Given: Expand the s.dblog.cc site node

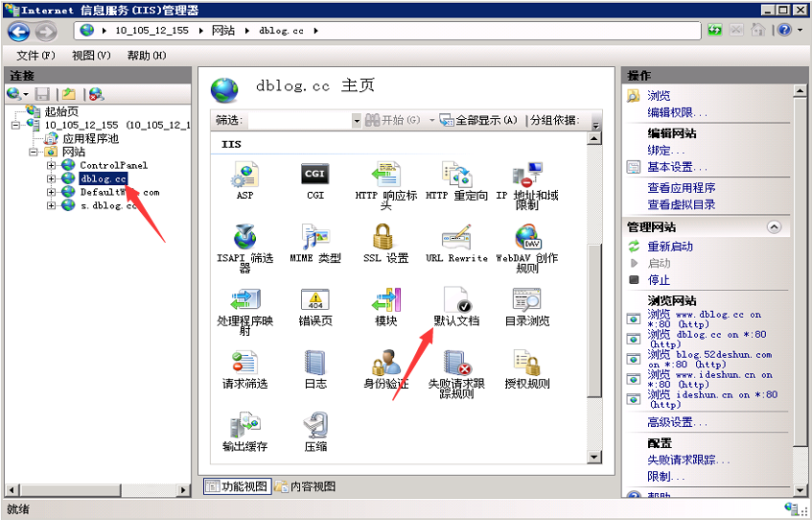Looking at the screenshot, I should (x=51, y=206).
